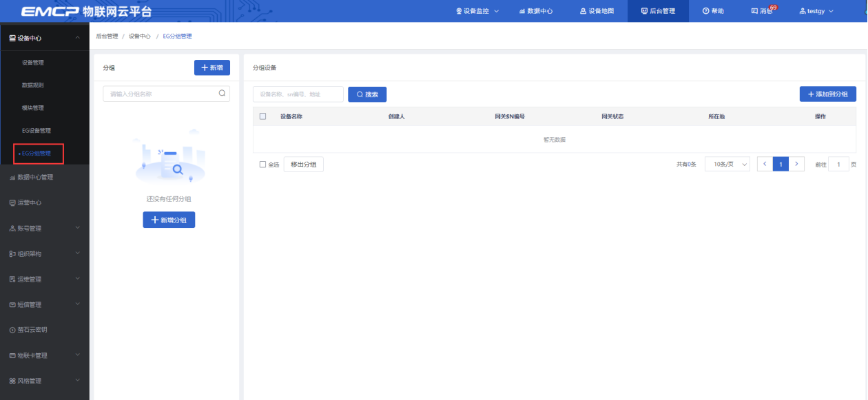This screenshot has height=400, width=868.
Task: Focus the 请输入分组名称 input field
Action: click(x=166, y=94)
